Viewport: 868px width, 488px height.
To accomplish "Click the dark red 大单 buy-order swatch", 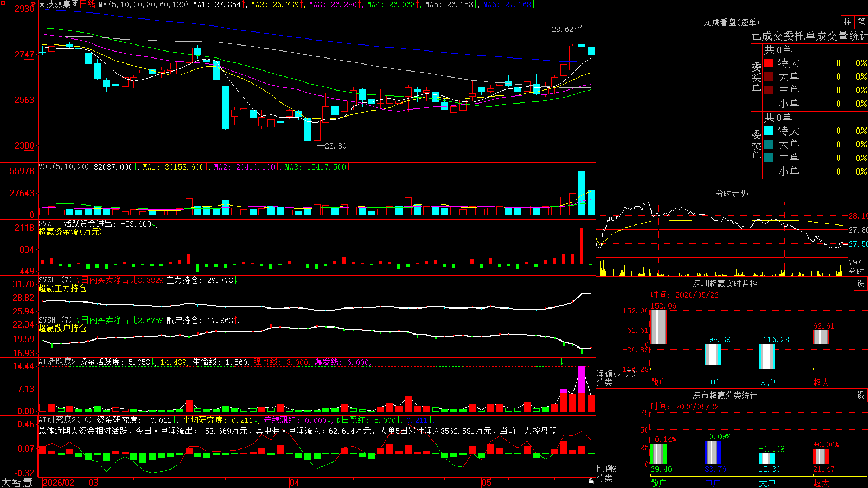I will point(768,76).
